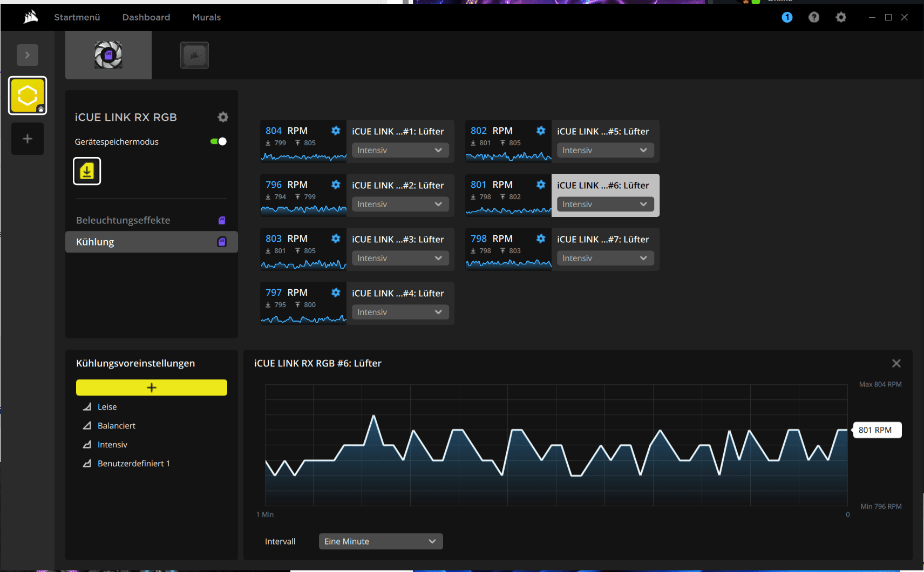Switch to the Dashboard tab
This screenshot has width=924, height=572.
(146, 17)
